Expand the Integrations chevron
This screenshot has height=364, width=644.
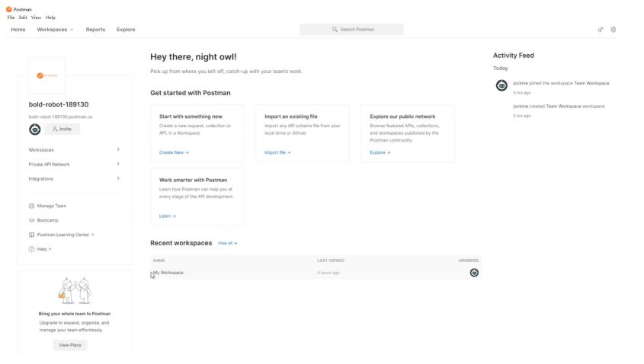(118, 178)
